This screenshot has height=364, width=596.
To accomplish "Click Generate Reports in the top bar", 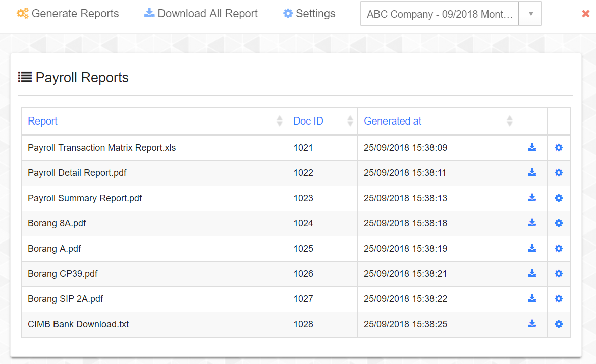I will [68, 14].
